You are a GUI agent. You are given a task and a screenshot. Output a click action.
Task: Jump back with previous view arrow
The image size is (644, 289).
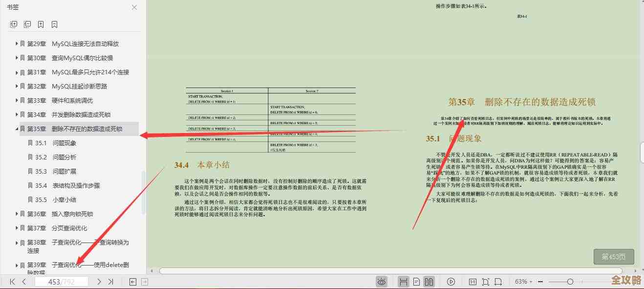point(131,282)
